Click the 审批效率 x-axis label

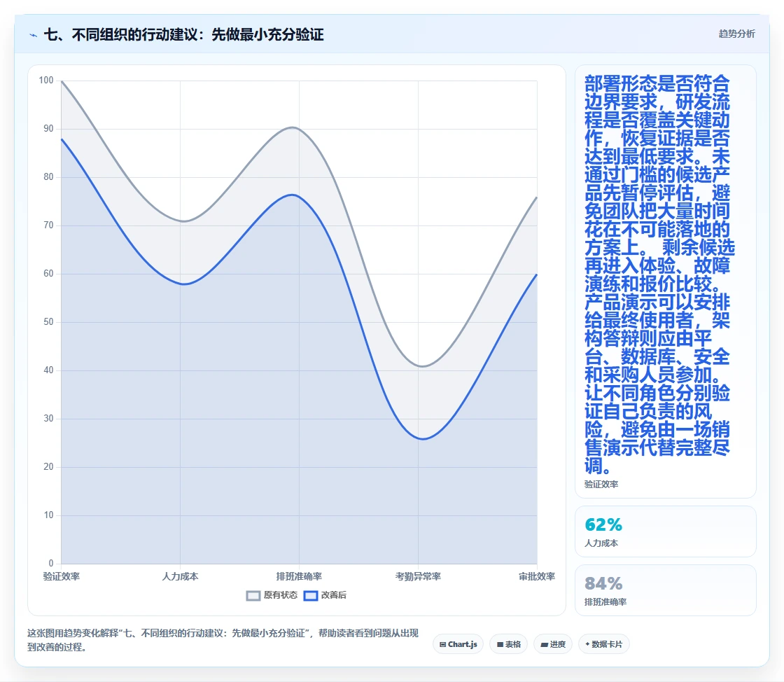point(537,576)
